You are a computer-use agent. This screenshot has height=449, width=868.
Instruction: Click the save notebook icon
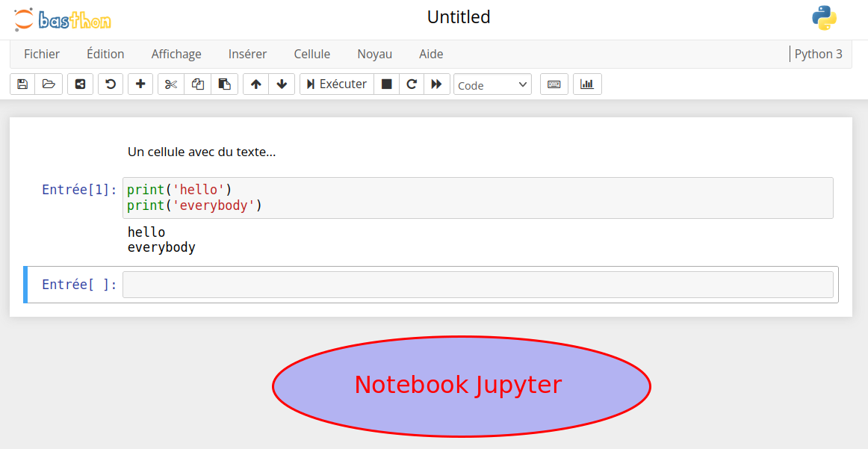(x=22, y=84)
